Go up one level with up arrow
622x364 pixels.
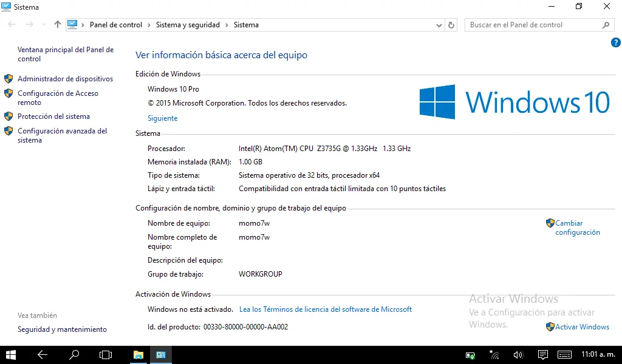58,24
